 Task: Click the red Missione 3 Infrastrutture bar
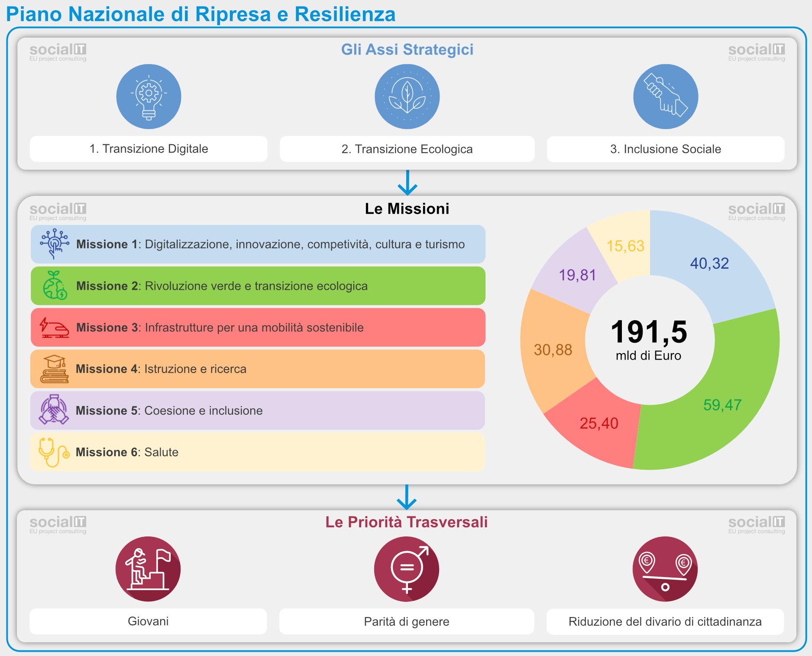coord(258,327)
